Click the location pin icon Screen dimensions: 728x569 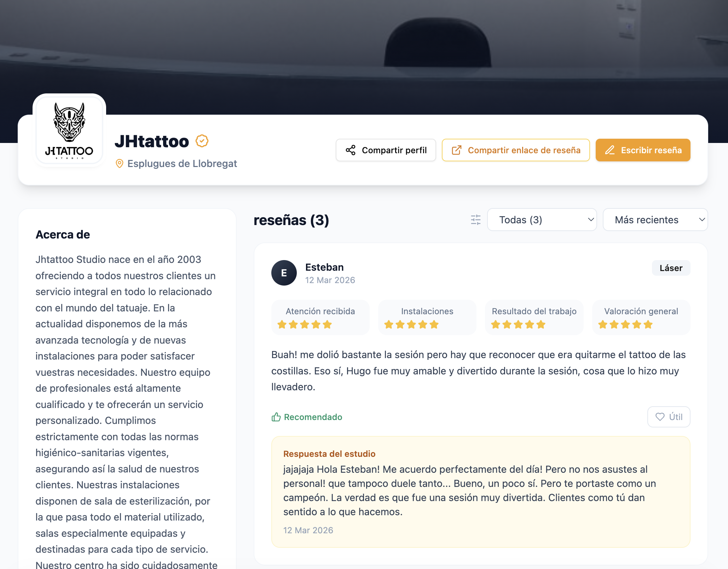tap(120, 163)
